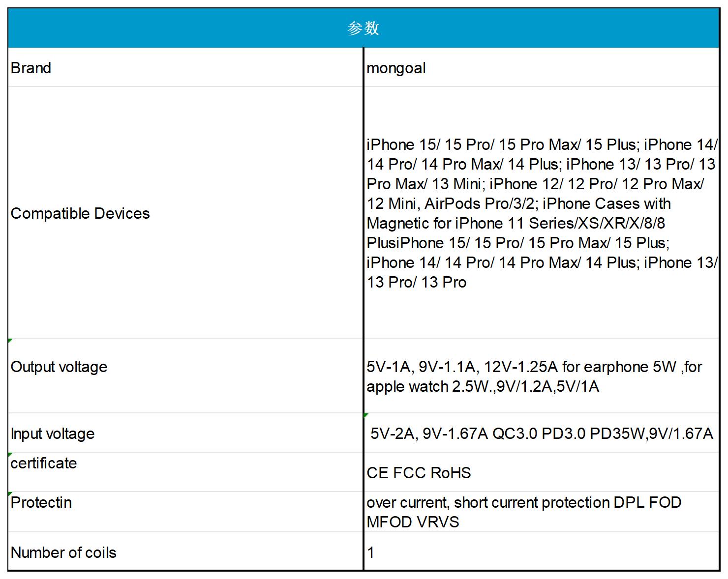The width and height of the screenshot is (728, 579).
Task: Click green error indicator on Protectin cell
Action: [x=10, y=493]
